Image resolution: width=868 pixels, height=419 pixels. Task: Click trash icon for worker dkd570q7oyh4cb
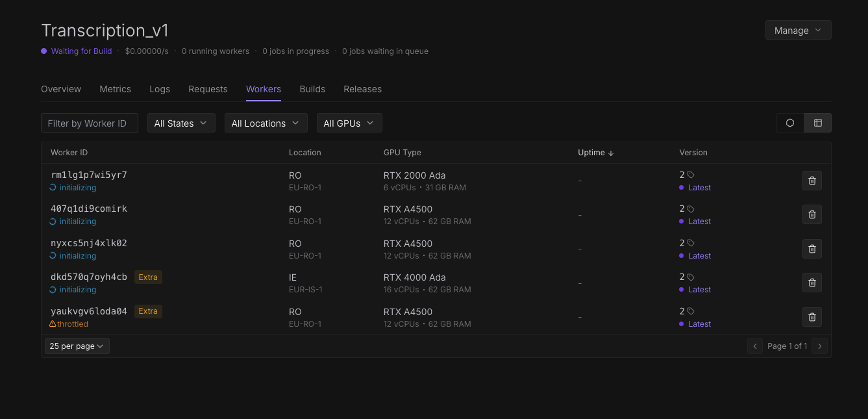[x=812, y=283]
